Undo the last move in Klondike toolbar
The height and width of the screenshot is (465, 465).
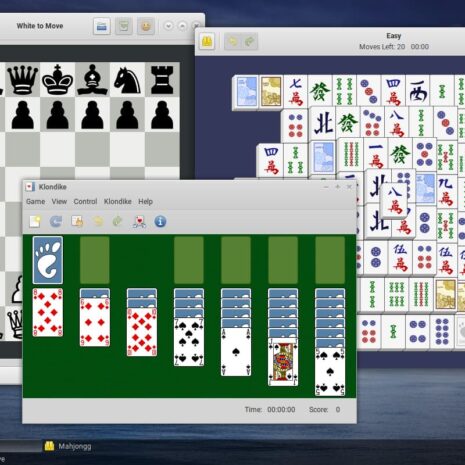pos(98,221)
